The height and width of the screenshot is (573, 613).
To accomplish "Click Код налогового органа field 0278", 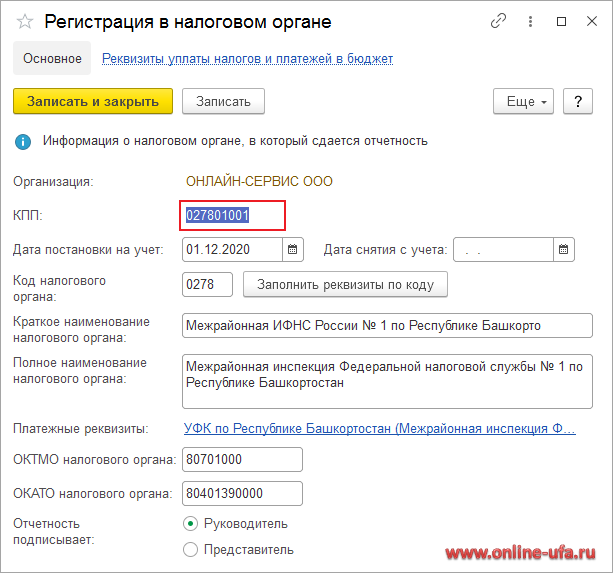I will pyautogui.click(x=207, y=284).
